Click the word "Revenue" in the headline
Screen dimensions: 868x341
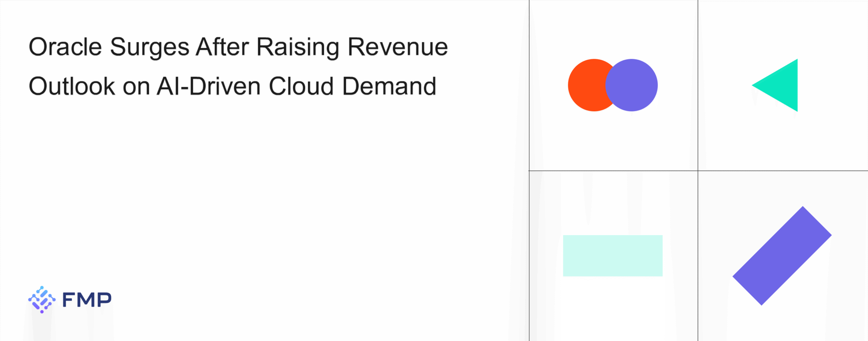398,47
